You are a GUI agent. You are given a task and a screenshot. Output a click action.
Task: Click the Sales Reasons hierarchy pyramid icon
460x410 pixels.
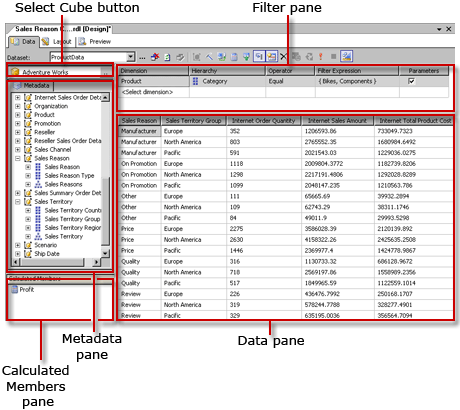click(x=38, y=184)
